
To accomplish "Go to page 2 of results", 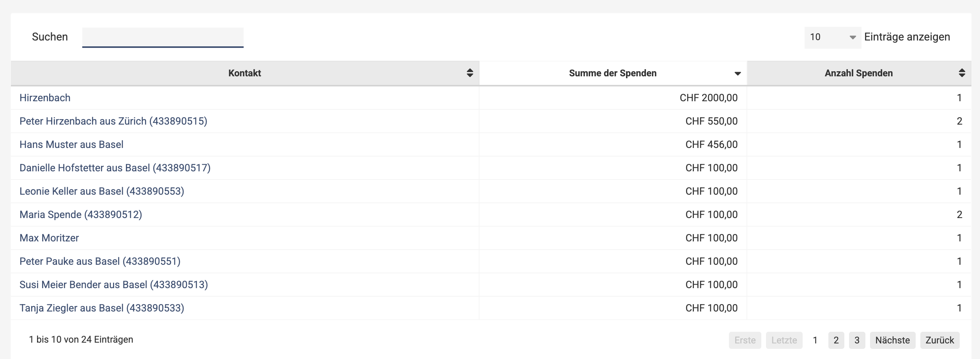I will click(x=836, y=340).
